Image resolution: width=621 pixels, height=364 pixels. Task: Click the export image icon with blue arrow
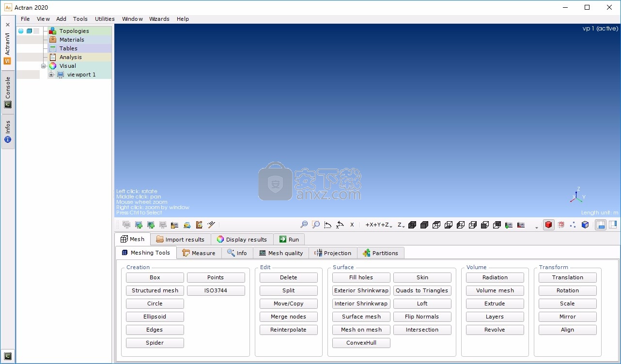coord(187,225)
